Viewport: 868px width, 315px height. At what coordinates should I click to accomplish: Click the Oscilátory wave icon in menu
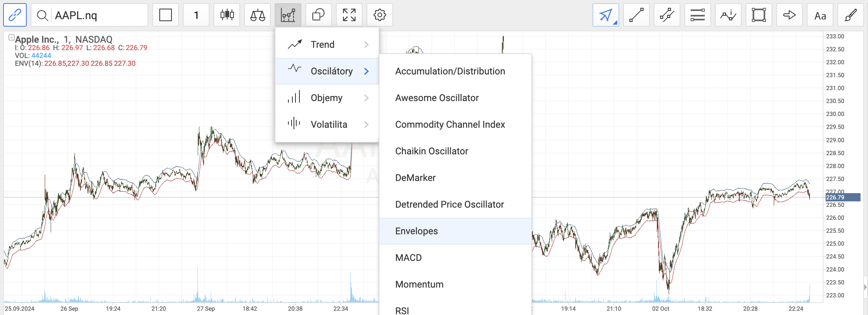(x=294, y=68)
